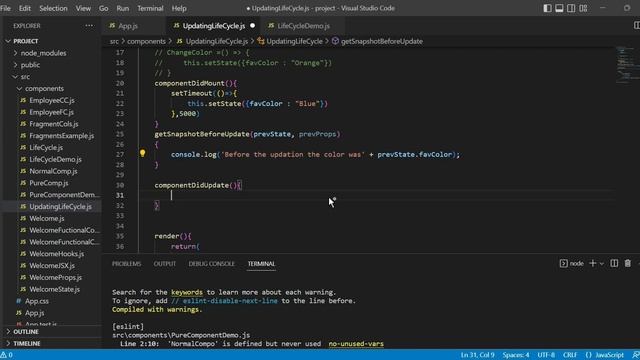Click components breadcrumb segment
This screenshot has width=640, height=360.
(146, 41)
